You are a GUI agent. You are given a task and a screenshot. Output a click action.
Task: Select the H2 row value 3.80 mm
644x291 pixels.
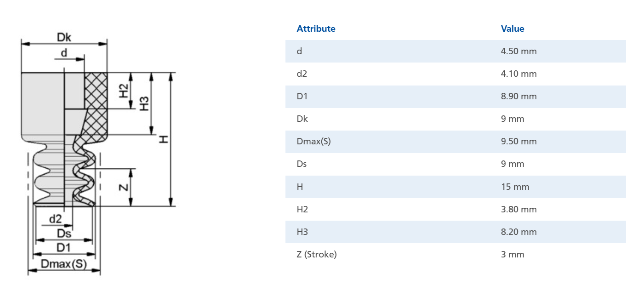519,209
